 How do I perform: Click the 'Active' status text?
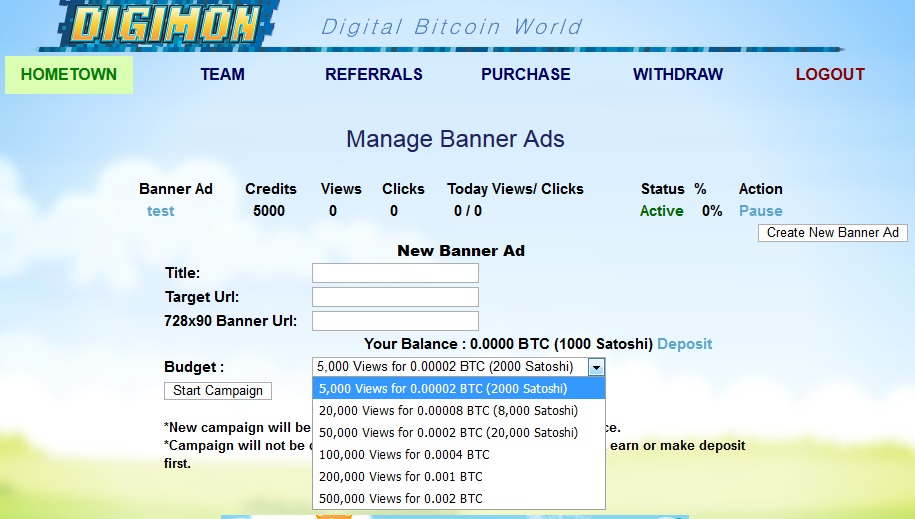(x=661, y=211)
